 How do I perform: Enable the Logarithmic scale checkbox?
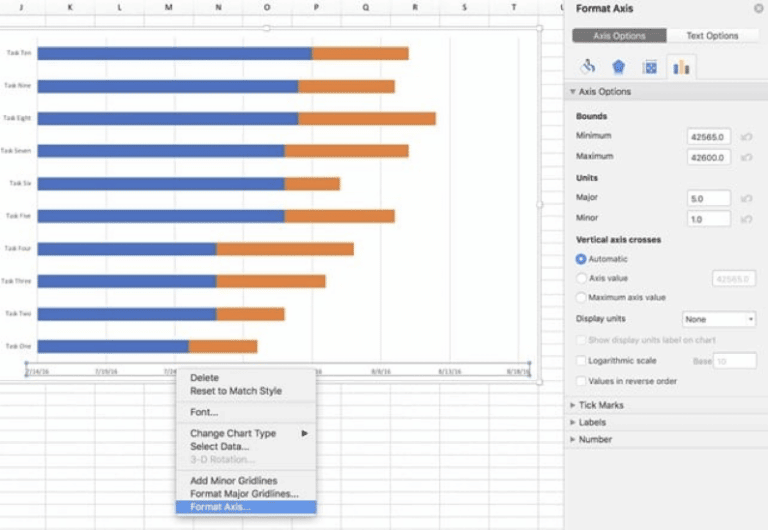582,361
